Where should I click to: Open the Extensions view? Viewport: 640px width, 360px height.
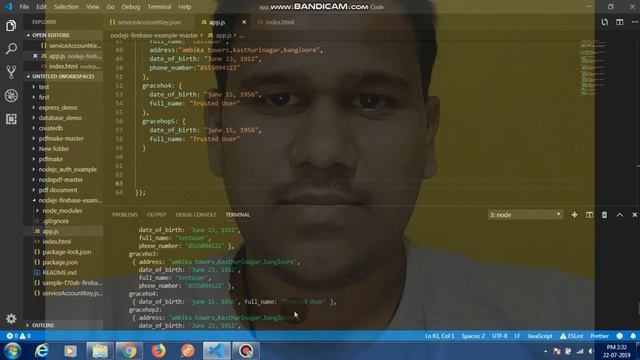coord(11,119)
